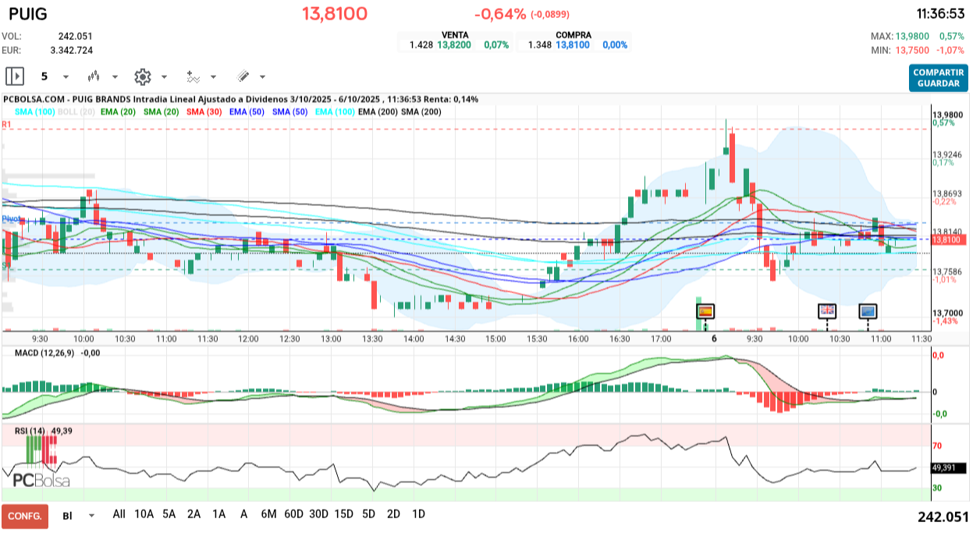The width and height of the screenshot is (980, 533).
Task: Toggle the EMA (200) indicator
Action: 377,112
